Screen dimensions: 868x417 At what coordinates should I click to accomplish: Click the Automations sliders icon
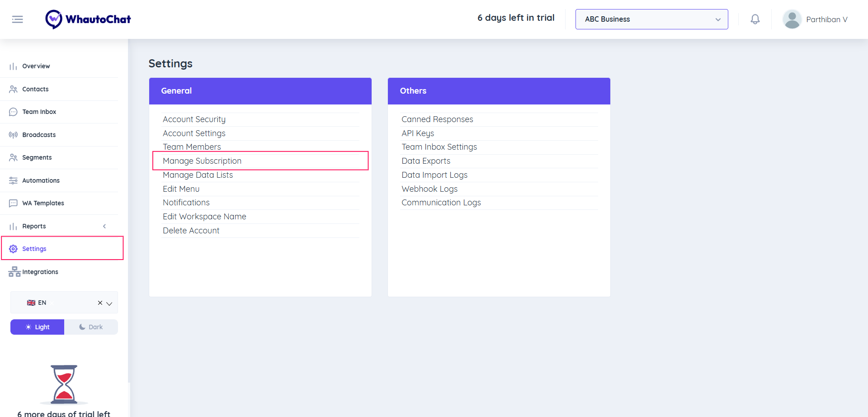pos(13,180)
